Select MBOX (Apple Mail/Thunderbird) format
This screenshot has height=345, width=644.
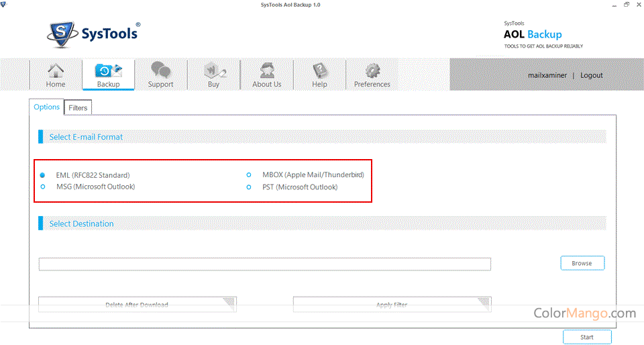pyautogui.click(x=249, y=175)
